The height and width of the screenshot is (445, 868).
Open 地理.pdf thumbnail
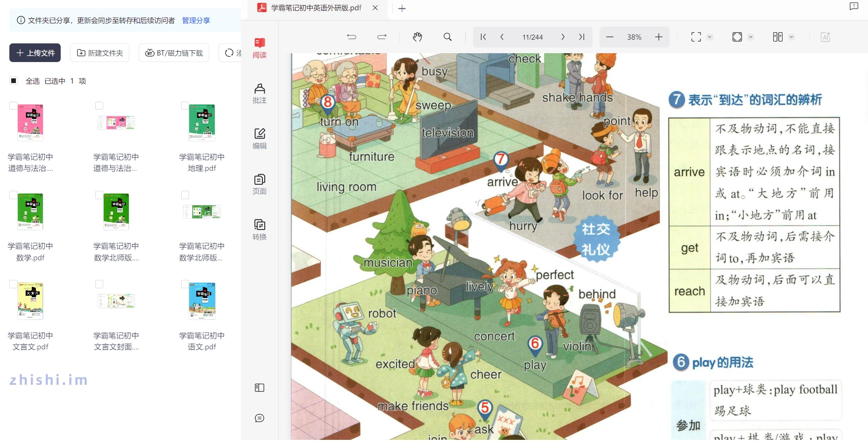pyautogui.click(x=202, y=123)
